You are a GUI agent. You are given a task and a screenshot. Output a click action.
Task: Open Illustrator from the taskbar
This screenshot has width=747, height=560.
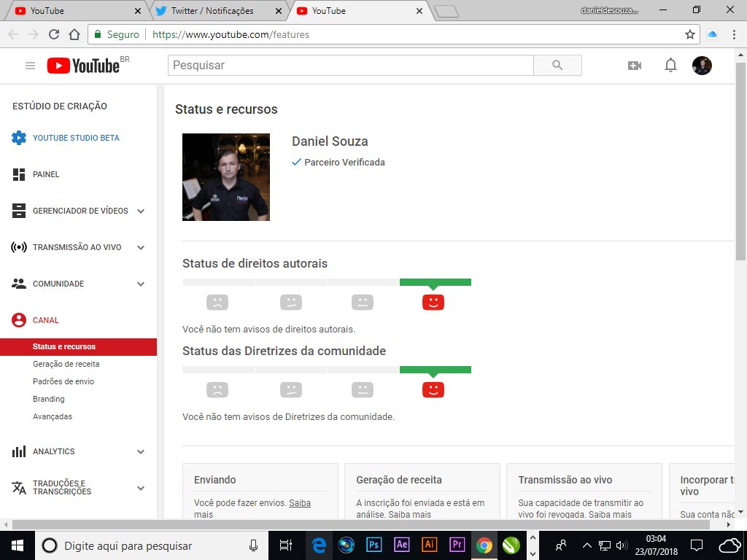tap(429, 545)
